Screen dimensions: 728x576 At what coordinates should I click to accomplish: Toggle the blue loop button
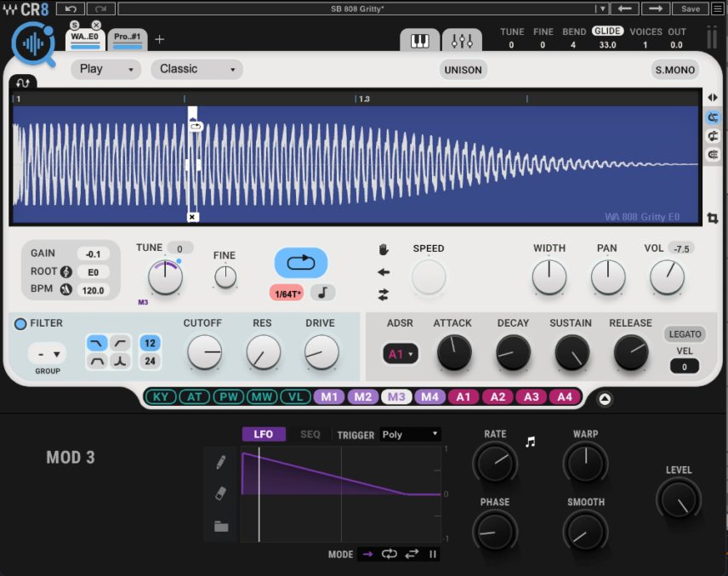(x=301, y=263)
